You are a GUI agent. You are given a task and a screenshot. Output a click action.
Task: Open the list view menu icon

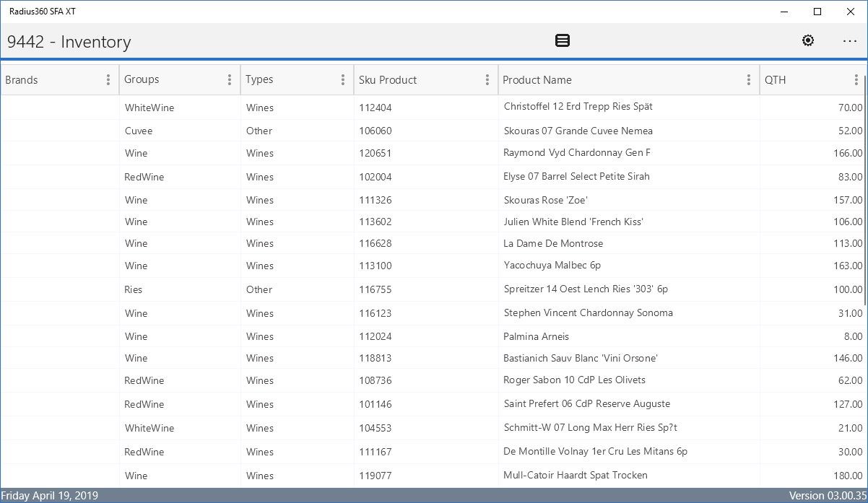click(563, 41)
